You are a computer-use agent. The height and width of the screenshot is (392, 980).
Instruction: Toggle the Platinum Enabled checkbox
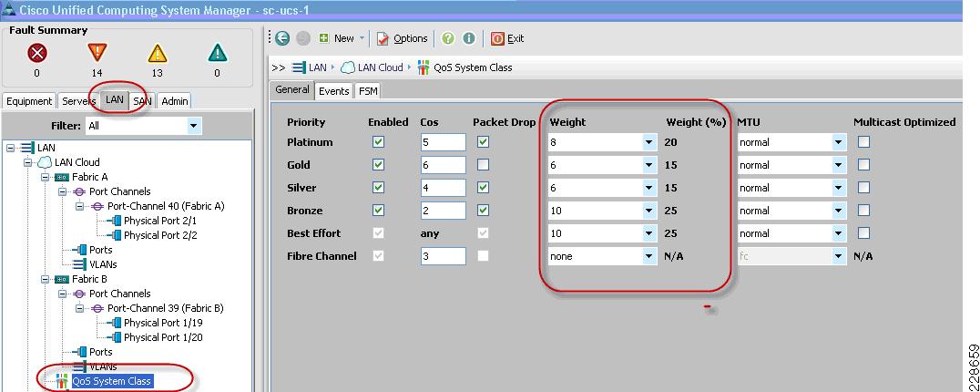(378, 142)
